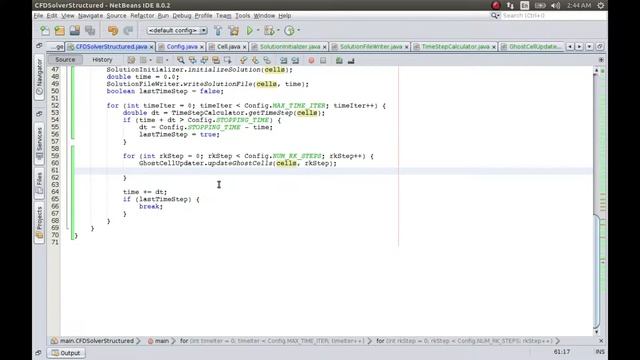Start macro recording with red circle icon
Image resolution: width=640 pixels, height=360 pixels.
311,60
